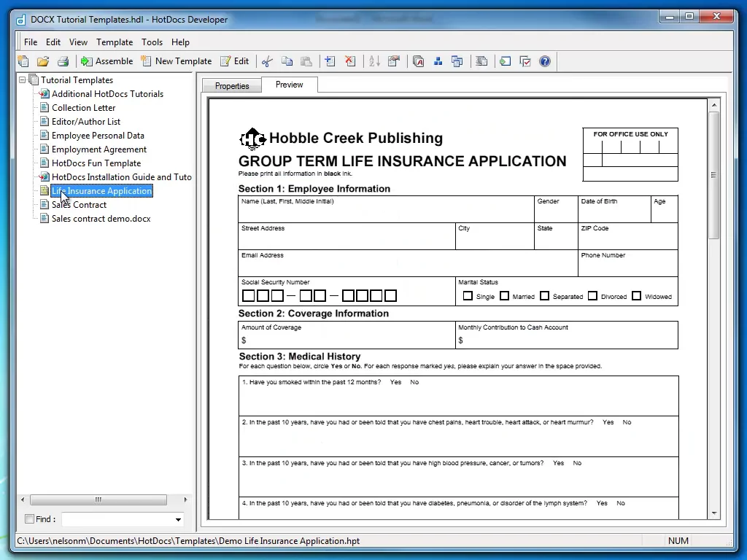Screen dimensions: 747x560
Task: Switch to the Properties tab
Action: point(232,86)
